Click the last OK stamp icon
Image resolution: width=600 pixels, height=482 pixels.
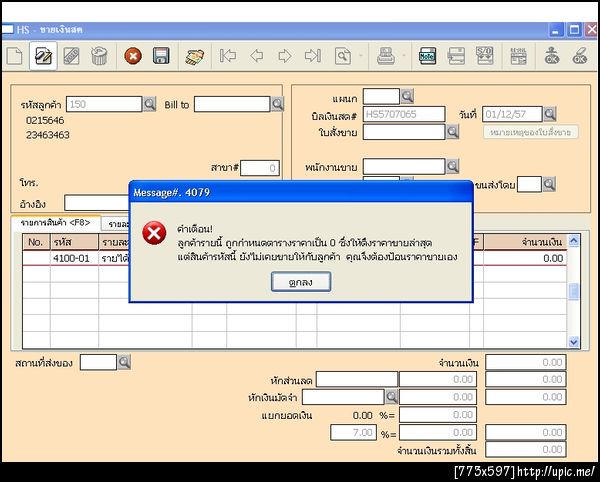[x=580, y=56]
